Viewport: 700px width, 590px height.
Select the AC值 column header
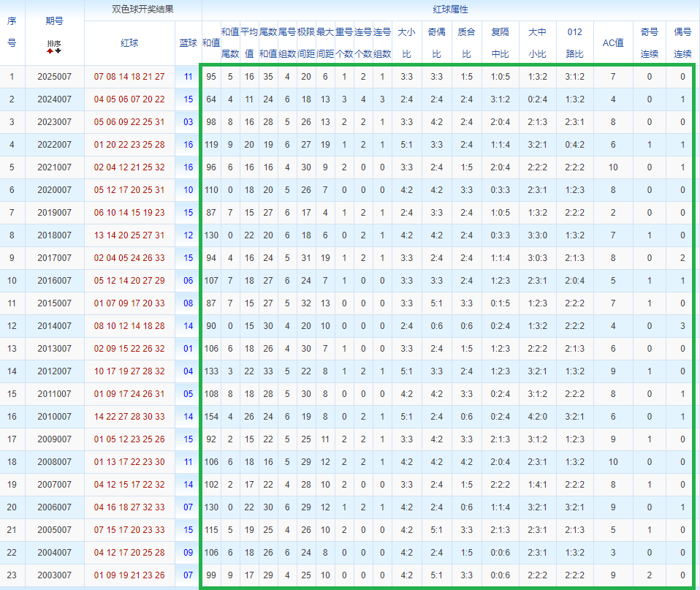click(612, 43)
